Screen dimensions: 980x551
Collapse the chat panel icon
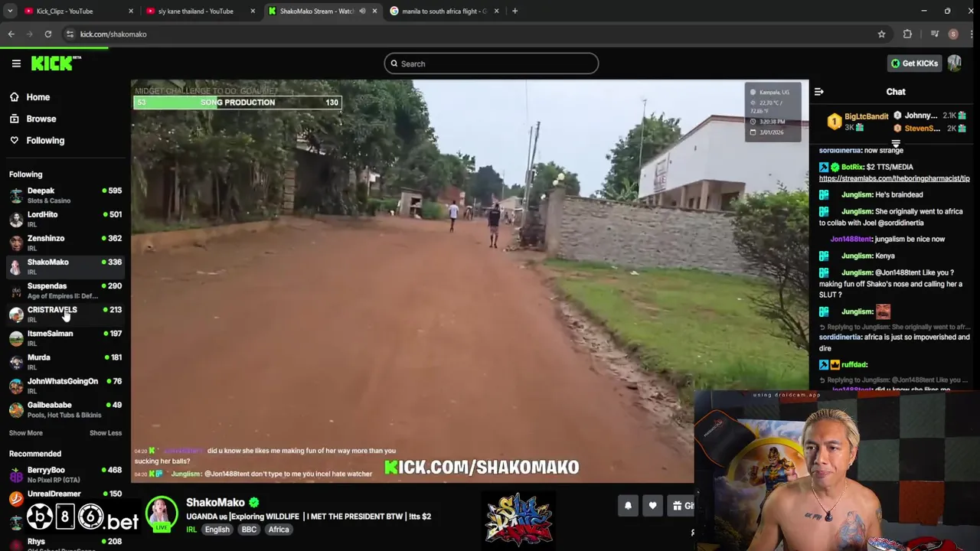point(819,92)
